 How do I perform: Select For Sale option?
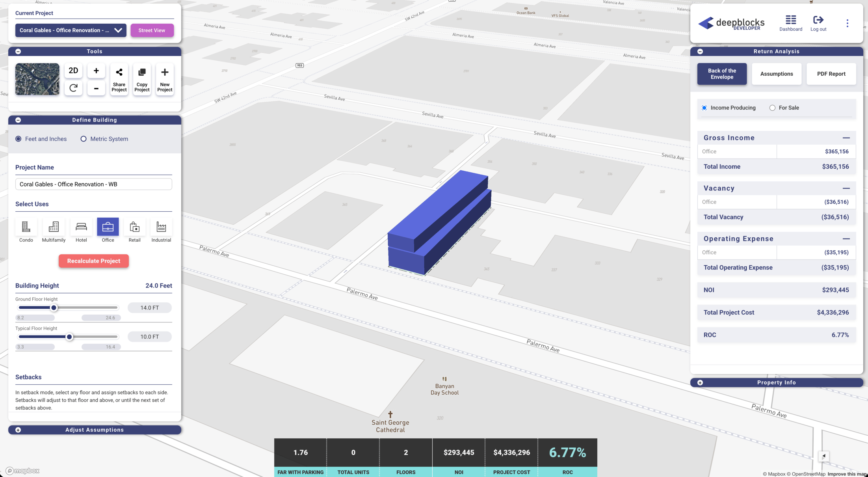(x=772, y=108)
